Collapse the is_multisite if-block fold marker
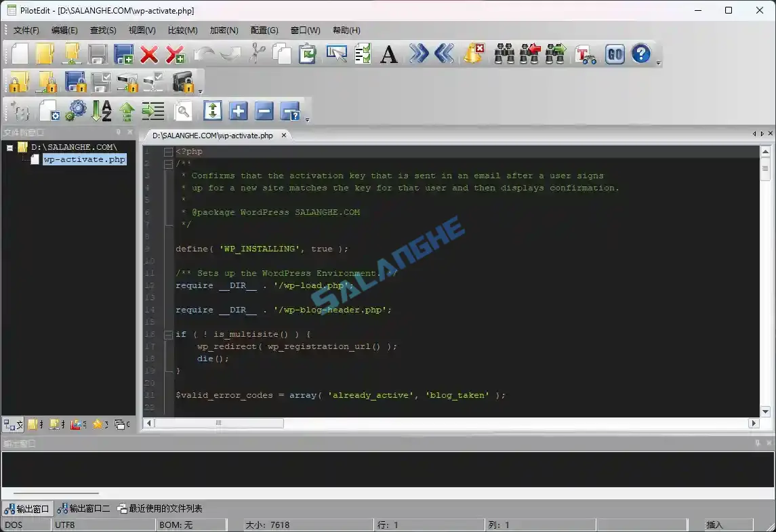 (167, 334)
